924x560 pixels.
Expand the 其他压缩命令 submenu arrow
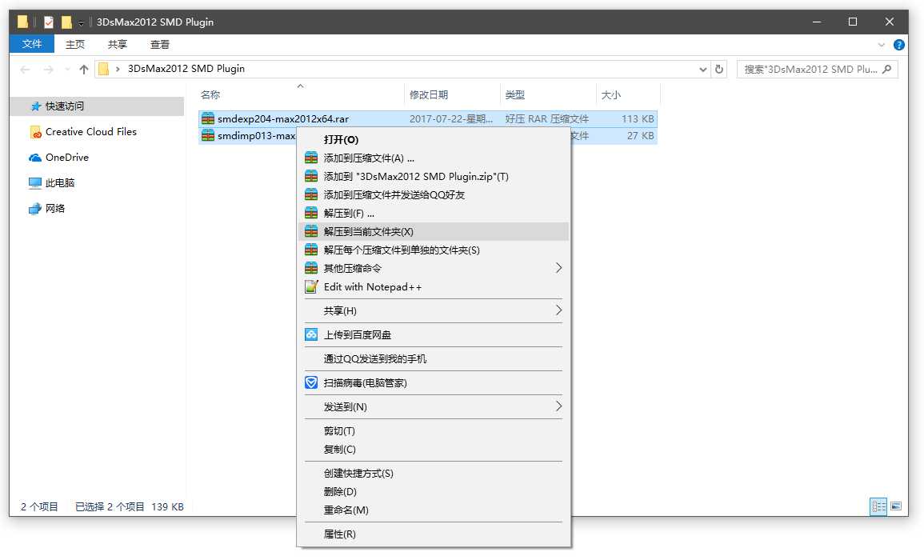point(558,268)
